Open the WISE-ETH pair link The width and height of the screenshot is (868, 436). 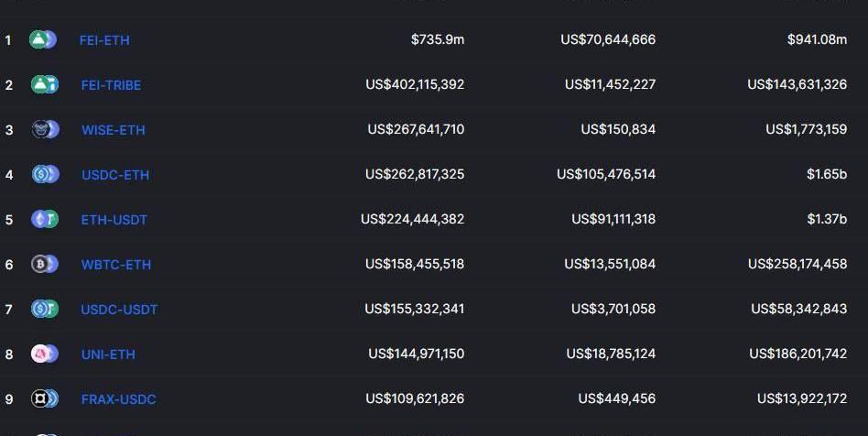(x=114, y=130)
